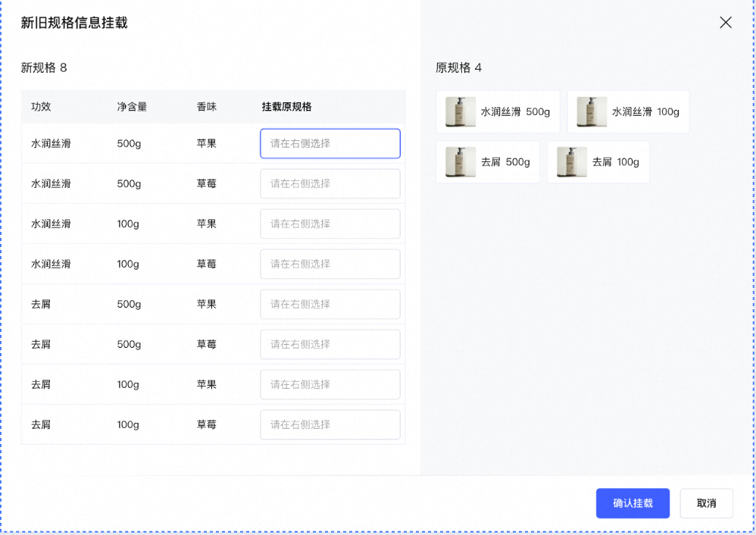Choose original spec card 水润丝滑 100g
The height and width of the screenshot is (535, 756).
pyautogui.click(x=628, y=112)
